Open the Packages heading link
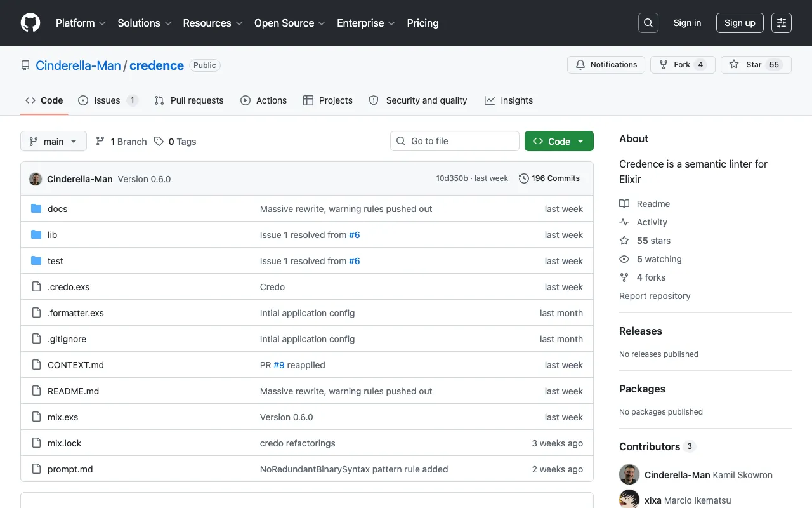Screen dimensions: 812x508 click(x=642, y=389)
